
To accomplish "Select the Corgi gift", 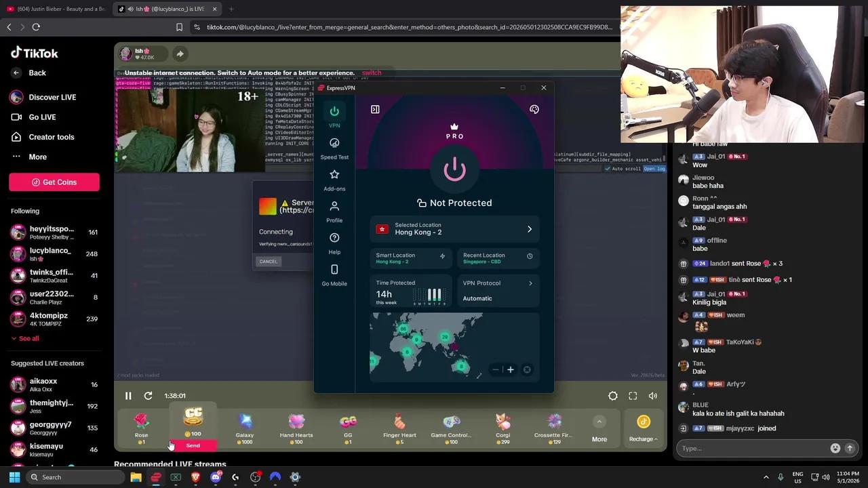I will click(502, 428).
